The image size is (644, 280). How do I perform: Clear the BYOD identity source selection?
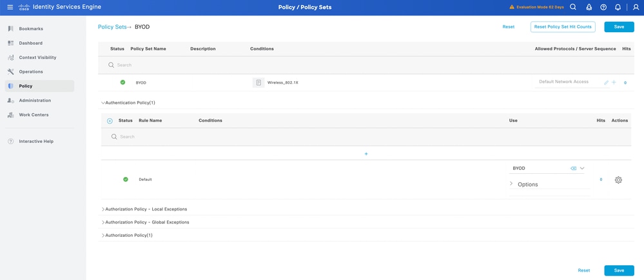tap(573, 168)
